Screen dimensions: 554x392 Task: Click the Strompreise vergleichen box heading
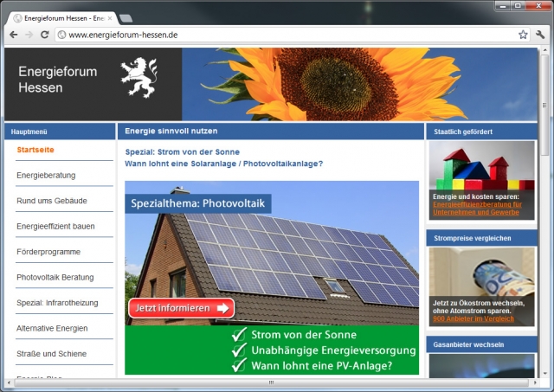point(472,238)
